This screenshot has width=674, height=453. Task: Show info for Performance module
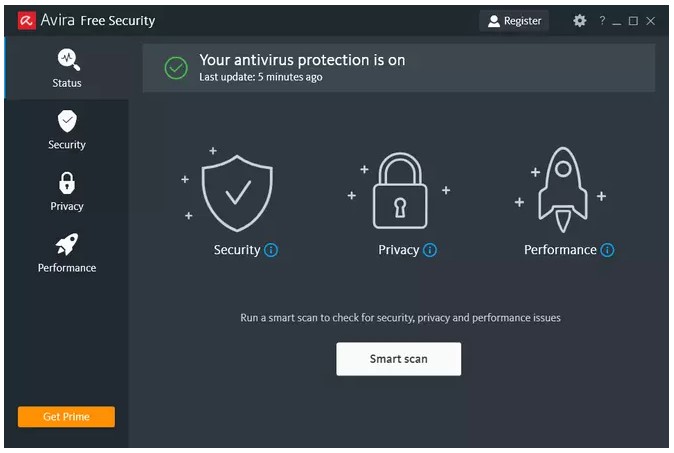pyautogui.click(x=607, y=250)
